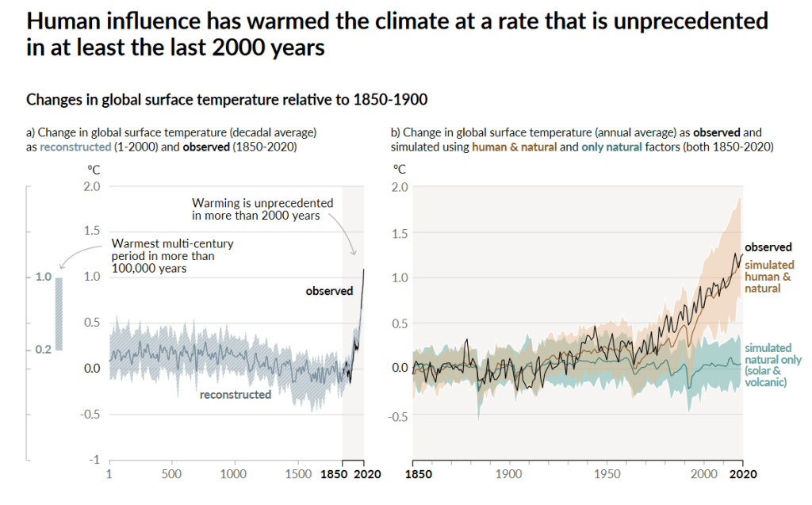This screenshot has width=812, height=505.
Task: Click the 1950 tick on right chart x-axis
Action: (x=607, y=474)
